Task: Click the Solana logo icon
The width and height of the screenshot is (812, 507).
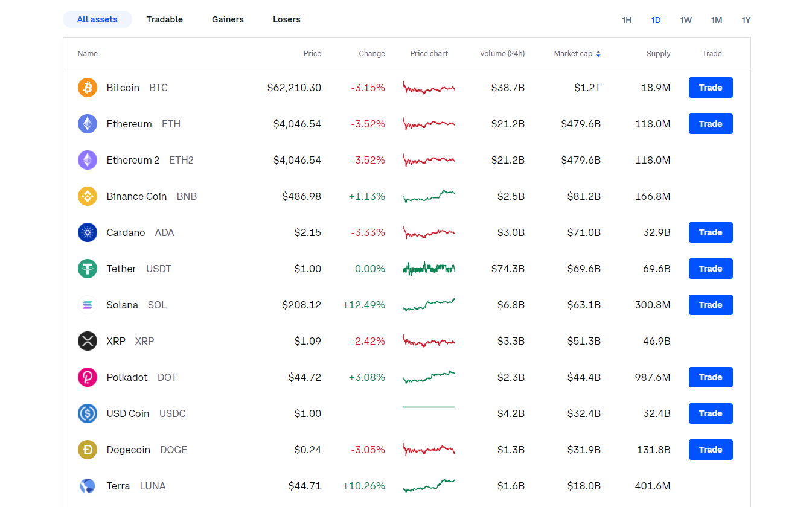Action: point(88,305)
